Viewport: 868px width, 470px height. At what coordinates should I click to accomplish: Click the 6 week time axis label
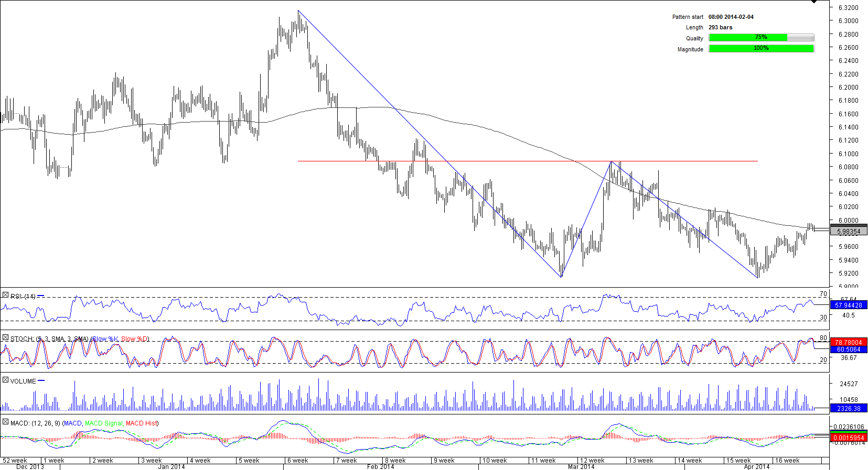297,461
